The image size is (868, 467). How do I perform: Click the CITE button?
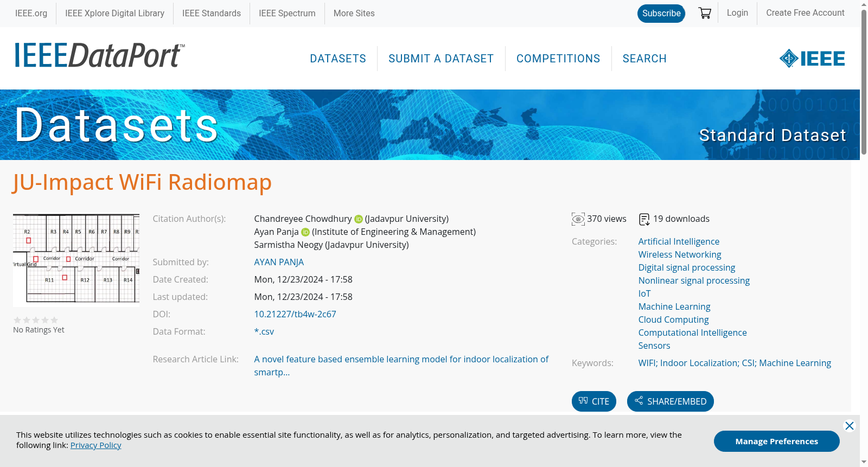click(x=594, y=401)
